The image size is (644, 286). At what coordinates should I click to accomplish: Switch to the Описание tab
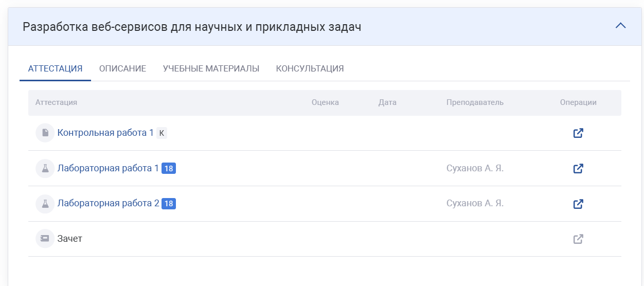coord(122,68)
